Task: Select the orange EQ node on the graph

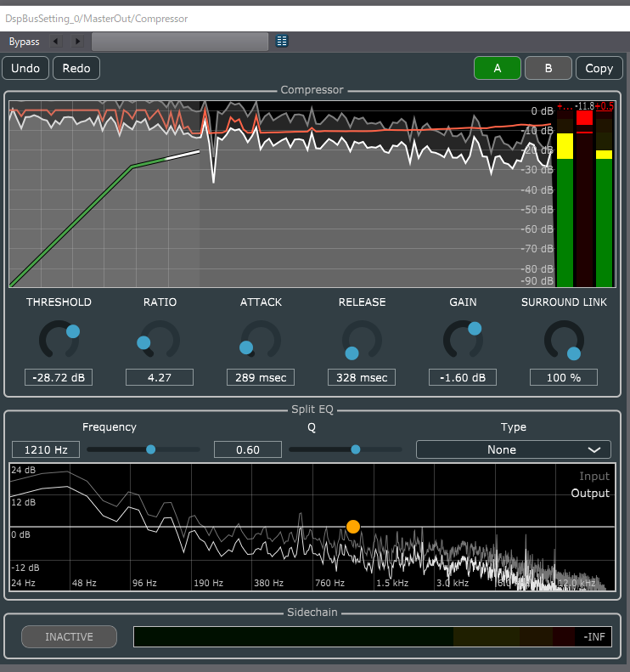Action: pyautogui.click(x=353, y=527)
